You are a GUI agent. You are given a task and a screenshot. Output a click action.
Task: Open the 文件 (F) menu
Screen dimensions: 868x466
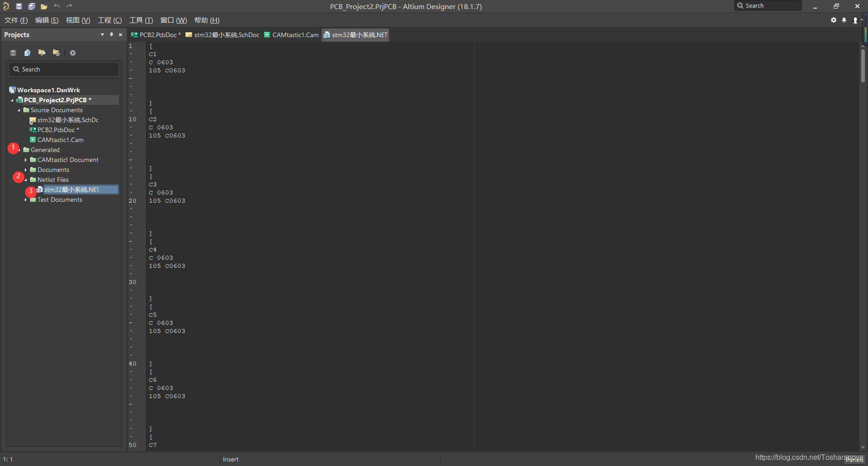[x=16, y=20]
